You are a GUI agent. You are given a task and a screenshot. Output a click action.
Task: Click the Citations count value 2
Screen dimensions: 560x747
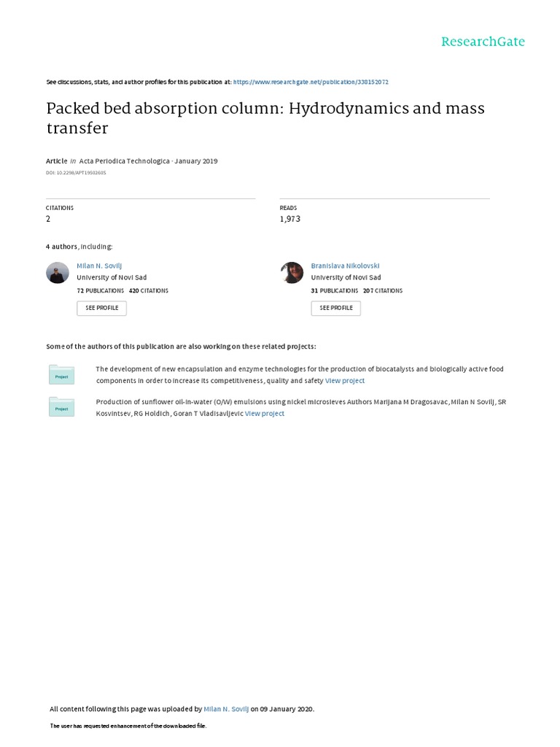tap(48, 219)
